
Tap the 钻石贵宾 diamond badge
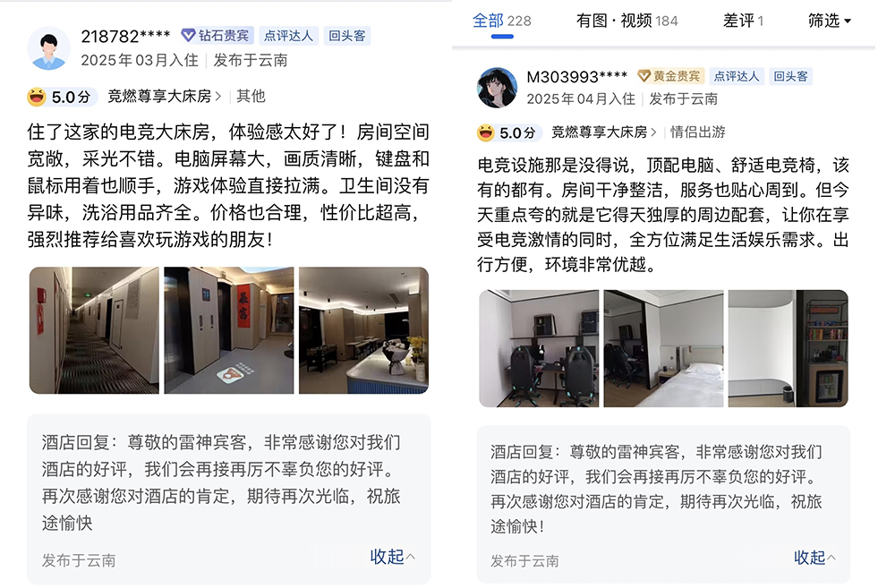click(217, 36)
